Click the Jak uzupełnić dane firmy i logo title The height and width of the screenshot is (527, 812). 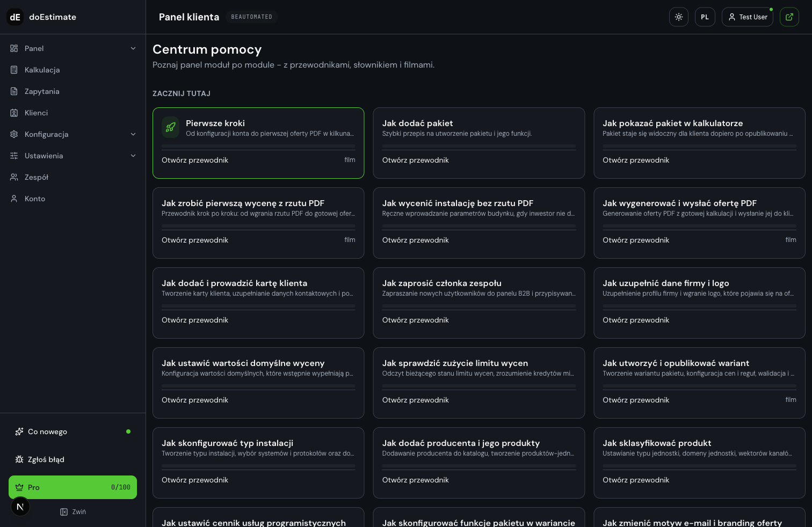coord(666,283)
